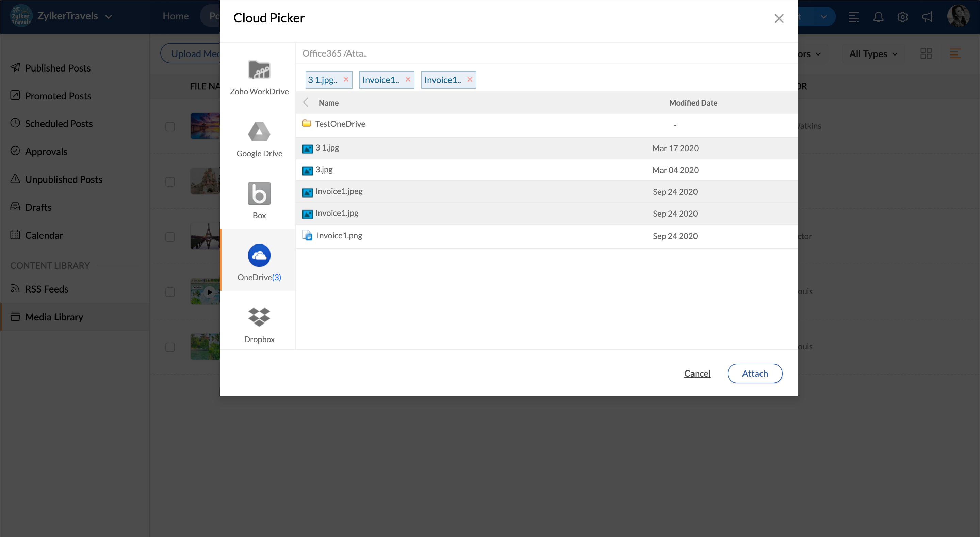Select the Invoice1.png file
This screenshot has width=980, height=537.
(x=339, y=236)
